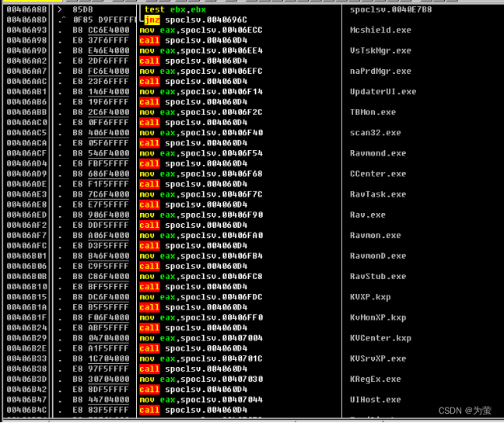Select comment Ravmon.exe
The height and width of the screenshot is (423, 504).
pos(376,236)
